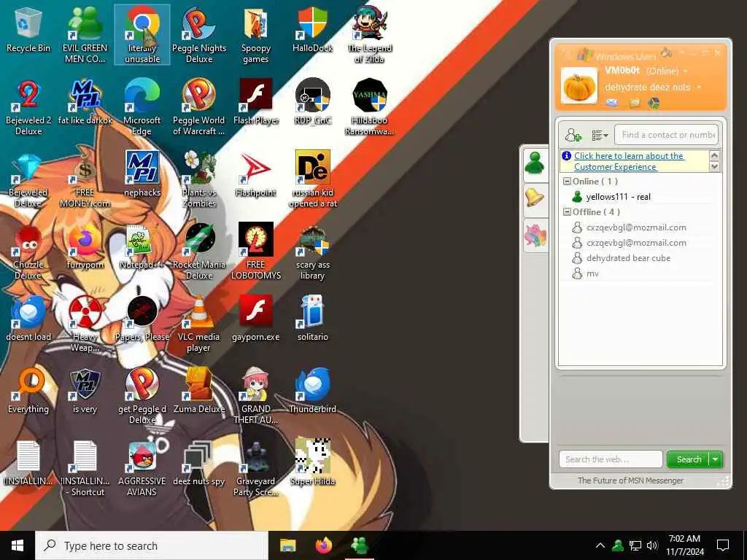This screenshot has width=747, height=560.
Task: Open the dropdown beside dehydrate deez nuts message
Action: [x=699, y=87]
